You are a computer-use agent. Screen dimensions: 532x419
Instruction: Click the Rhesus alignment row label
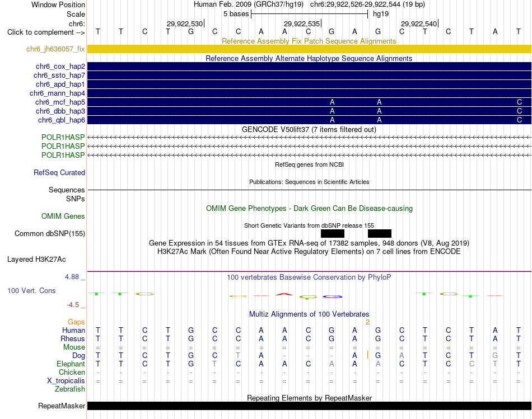click(x=73, y=338)
